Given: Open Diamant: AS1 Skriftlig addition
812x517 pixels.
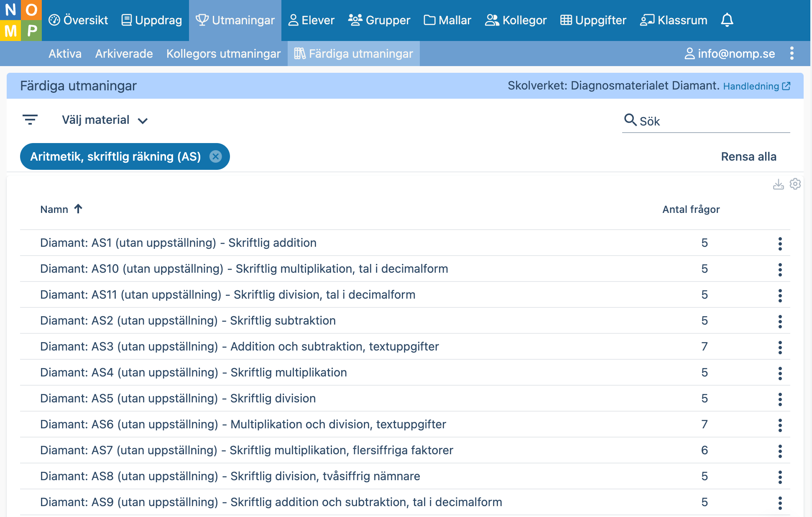Looking at the screenshot, I should 178,243.
